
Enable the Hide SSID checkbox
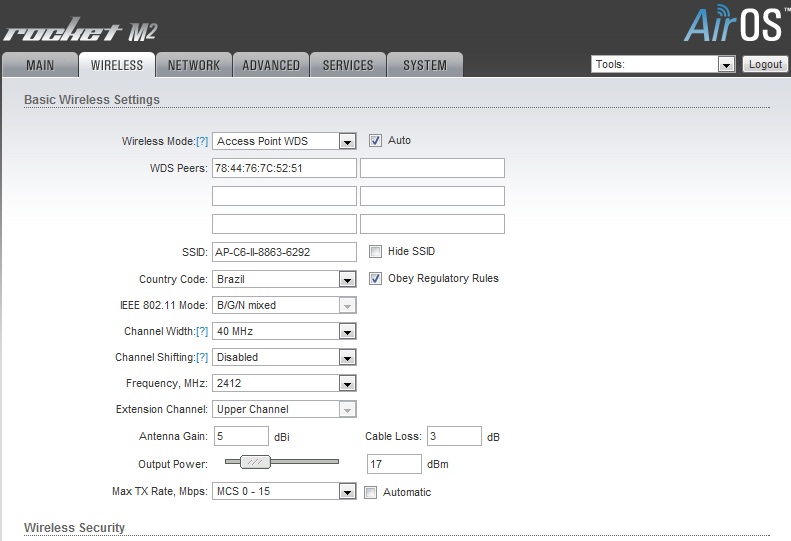click(x=375, y=251)
